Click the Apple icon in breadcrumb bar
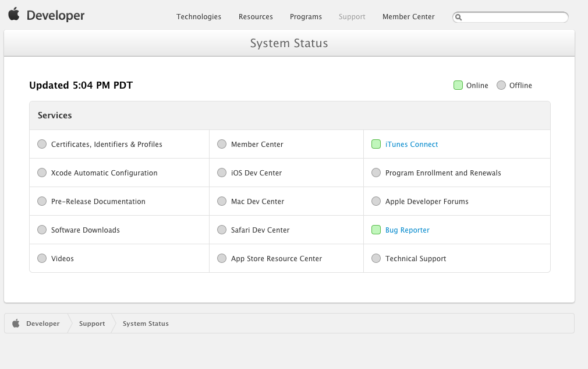Viewport: 588px width, 369px height. 16,324
